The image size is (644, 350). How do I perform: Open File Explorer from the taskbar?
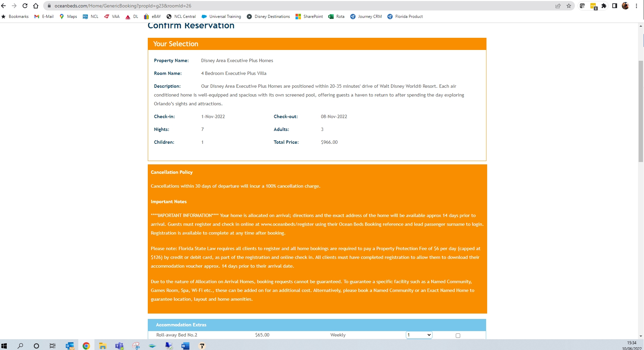(x=103, y=346)
